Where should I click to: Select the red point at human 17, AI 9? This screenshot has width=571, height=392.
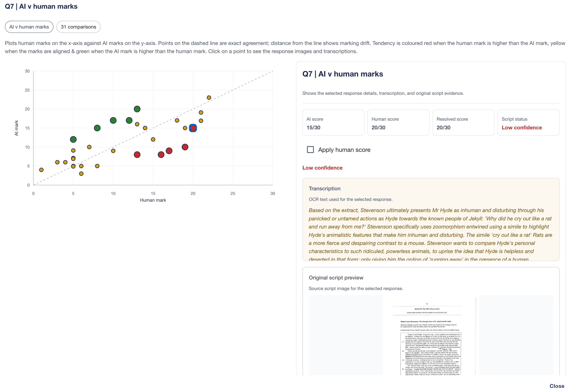169,151
